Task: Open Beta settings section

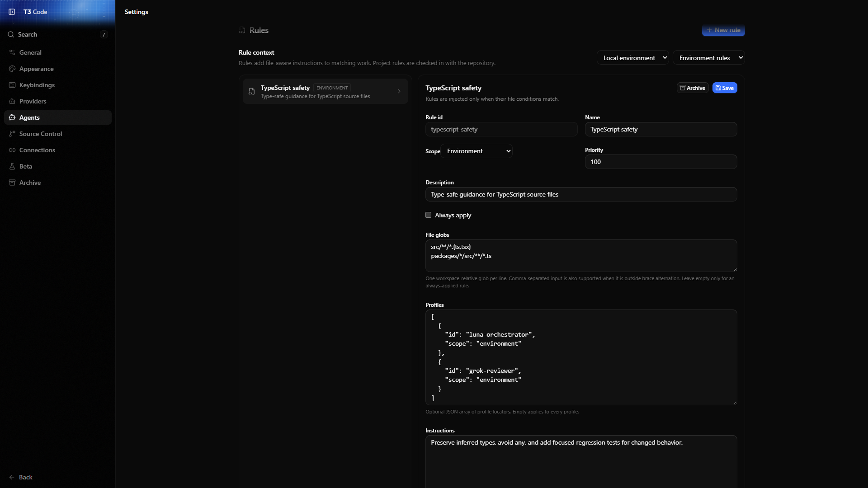Action: coord(58,166)
